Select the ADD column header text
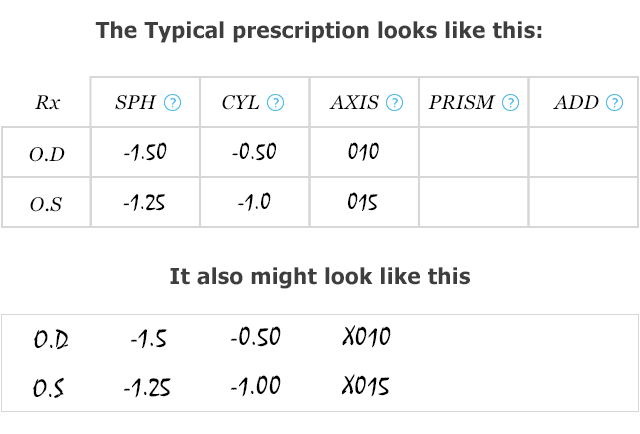The height and width of the screenshot is (434, 640). (x=576, y=102)
